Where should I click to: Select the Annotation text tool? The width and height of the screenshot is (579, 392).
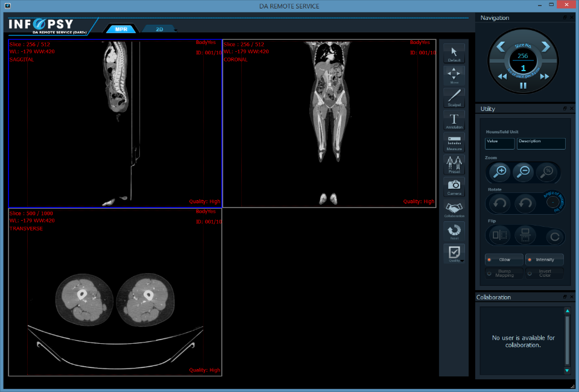[454, 121]
